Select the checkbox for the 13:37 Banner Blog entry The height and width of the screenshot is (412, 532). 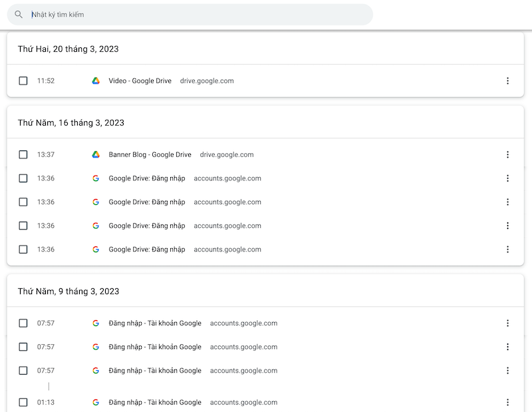click(23, 155)
